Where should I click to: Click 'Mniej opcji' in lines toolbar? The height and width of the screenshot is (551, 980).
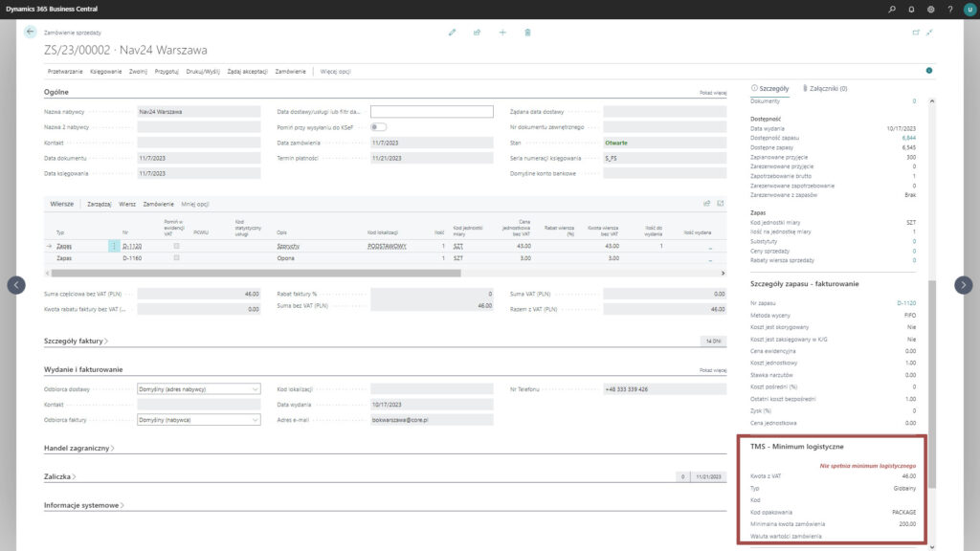[x=195, y=205]
